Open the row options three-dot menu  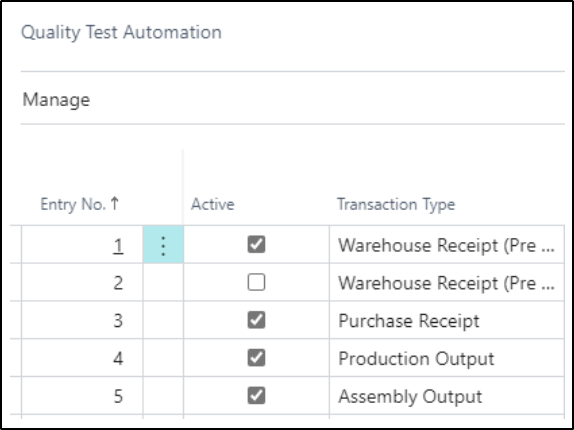(163, 244)
